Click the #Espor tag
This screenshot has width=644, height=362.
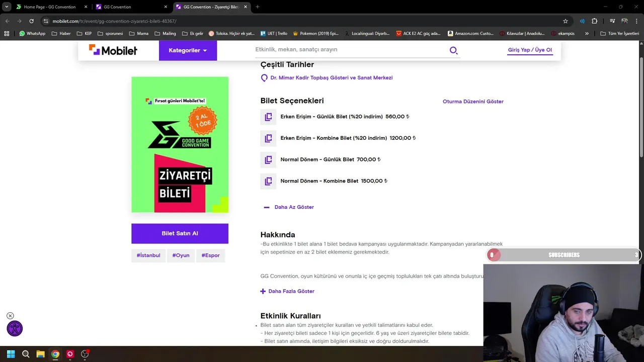211,255
